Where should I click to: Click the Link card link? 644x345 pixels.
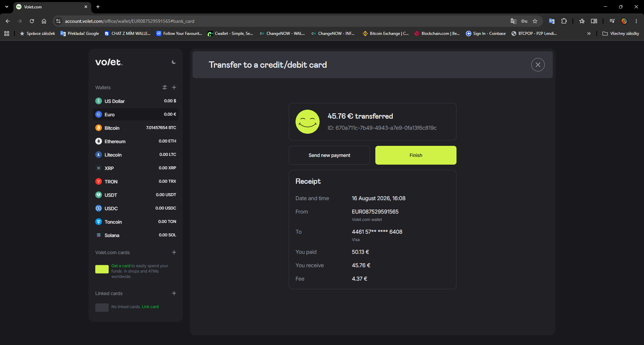point(150,307)
